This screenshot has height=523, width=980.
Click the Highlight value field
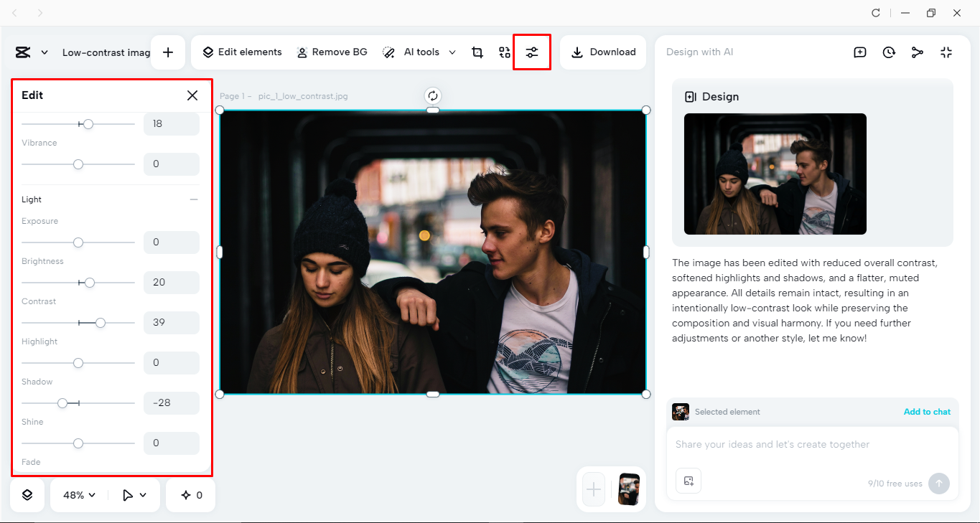point(172,363)
